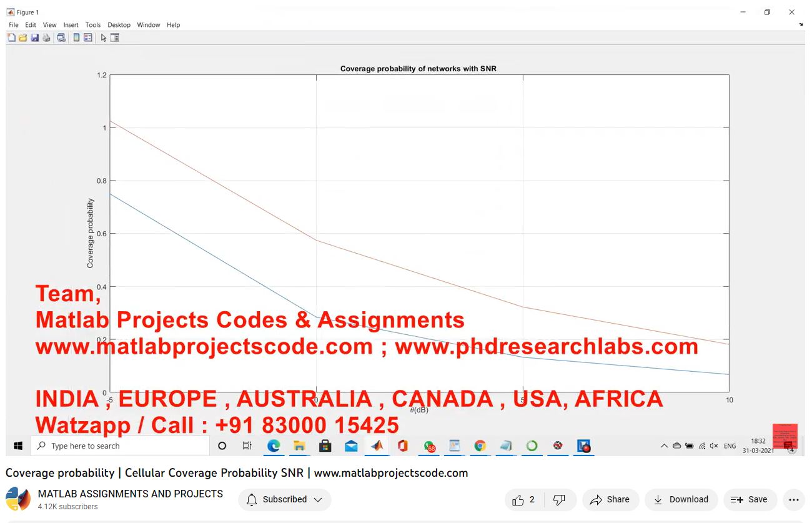Print the figure using the printer icon
The height and width of the screenshot is (523, 812).
tap(46, 38)
